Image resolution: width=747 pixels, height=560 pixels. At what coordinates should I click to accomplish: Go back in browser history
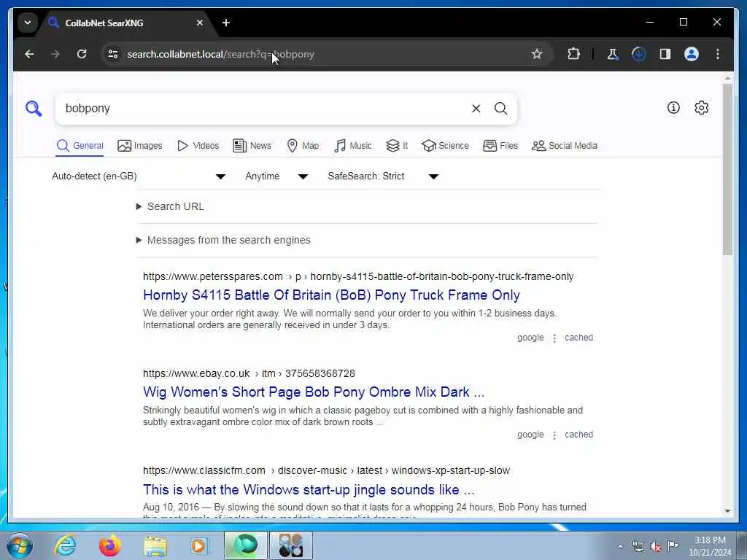point(29,54)
